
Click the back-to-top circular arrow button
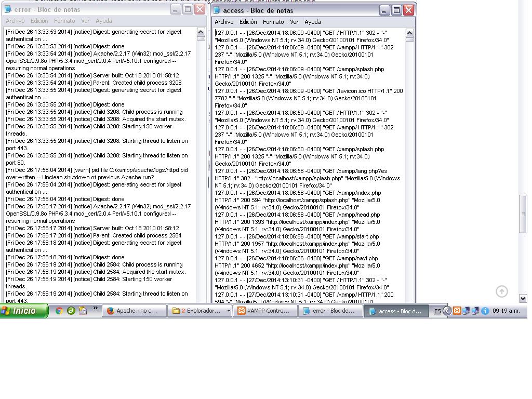(502, 291)
